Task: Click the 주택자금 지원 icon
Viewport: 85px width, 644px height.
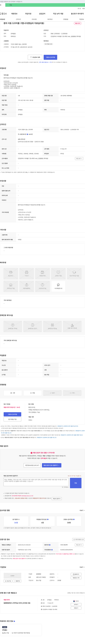Action: pos(11,286)
